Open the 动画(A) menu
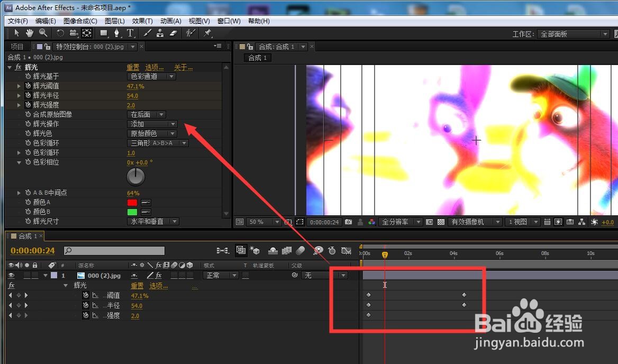This screenshot has width=618, height=364. pyautogui.click(x=171, y=21)
